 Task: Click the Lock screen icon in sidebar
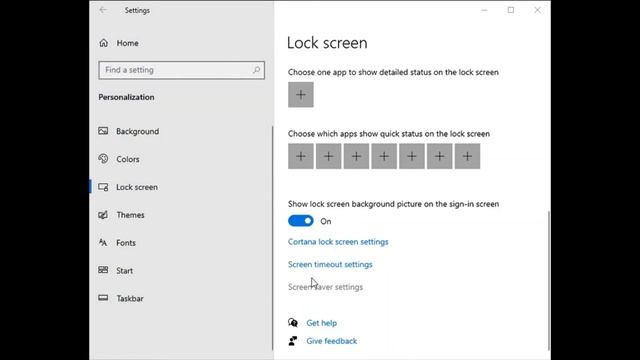point(103,187)
